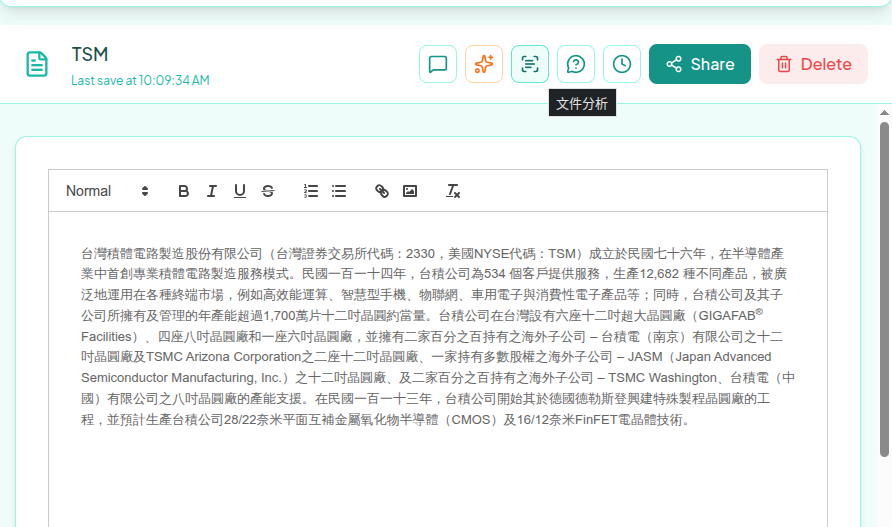
Task: Click the orange AI sparkle icon
Action: click(x=484, y=64)
